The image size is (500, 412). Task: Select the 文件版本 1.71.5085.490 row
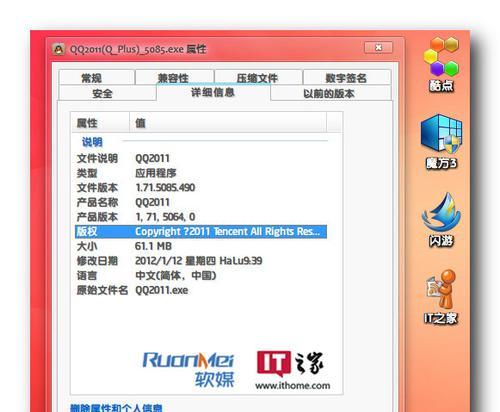pyautogui.click(x=201, y=187)
